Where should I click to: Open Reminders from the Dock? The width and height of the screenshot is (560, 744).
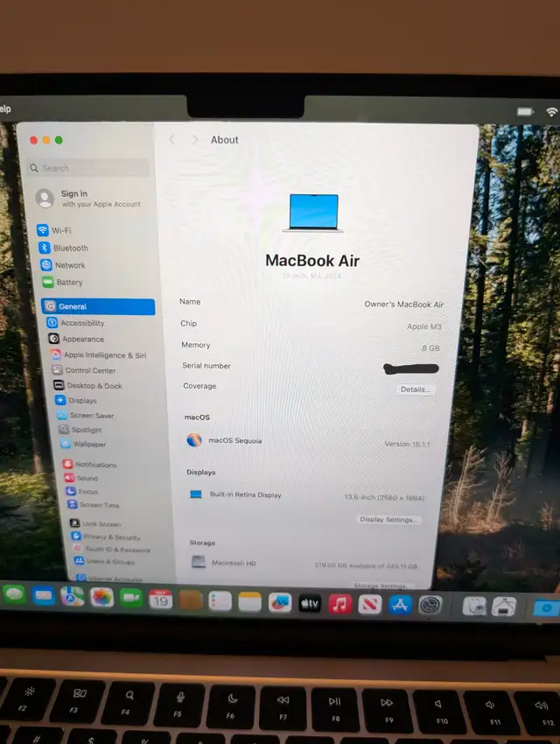coord(220,601)
